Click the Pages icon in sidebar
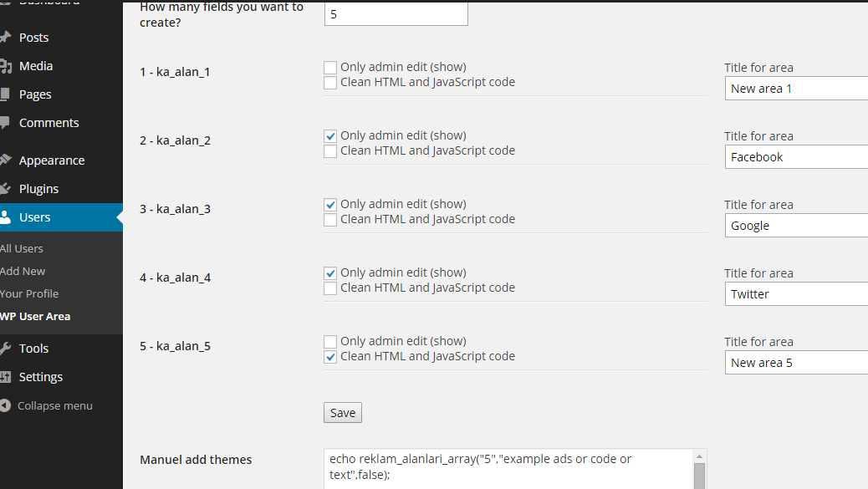This screenshot has width=868, height=489. coord(4,94)
